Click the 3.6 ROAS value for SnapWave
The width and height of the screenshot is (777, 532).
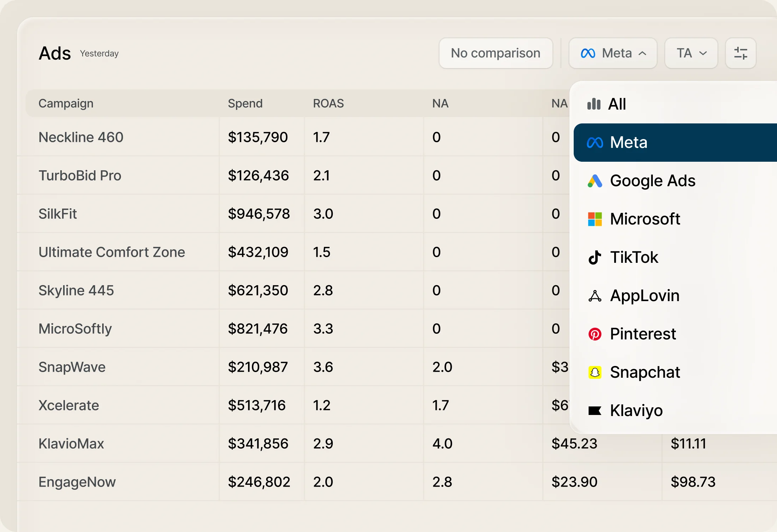click(x=323, y=367)
